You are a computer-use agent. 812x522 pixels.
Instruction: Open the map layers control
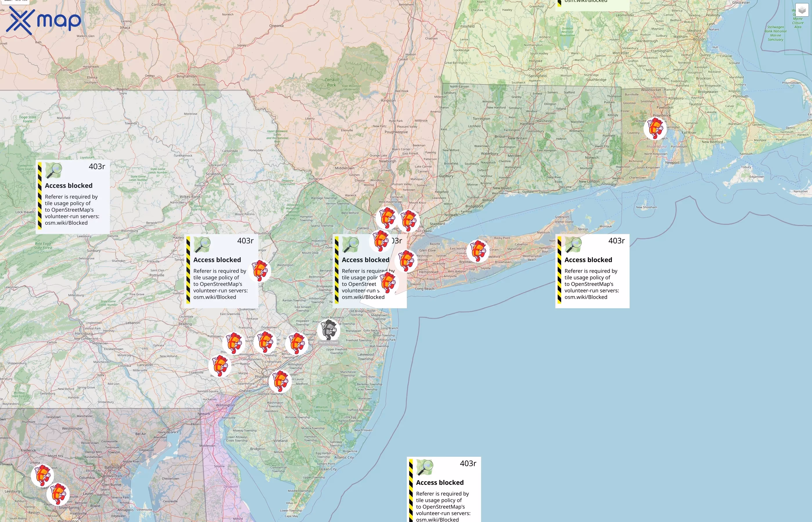pos(802,10)
